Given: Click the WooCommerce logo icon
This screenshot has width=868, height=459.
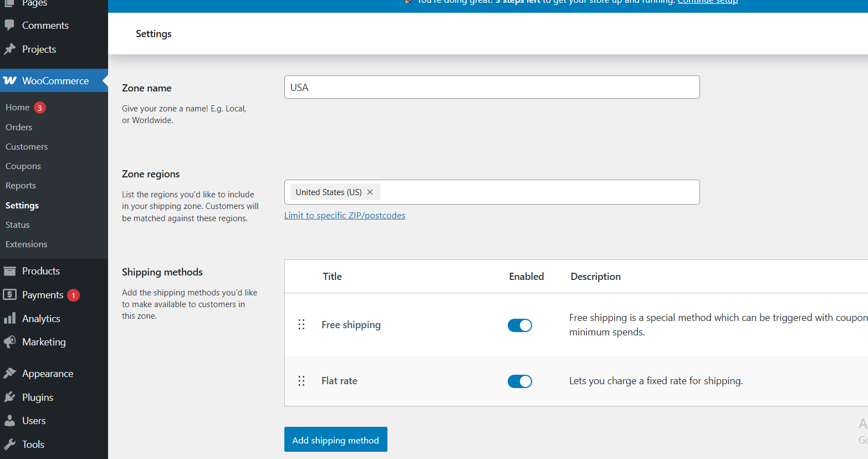Looking at the screenshot, I should (10, 80).
